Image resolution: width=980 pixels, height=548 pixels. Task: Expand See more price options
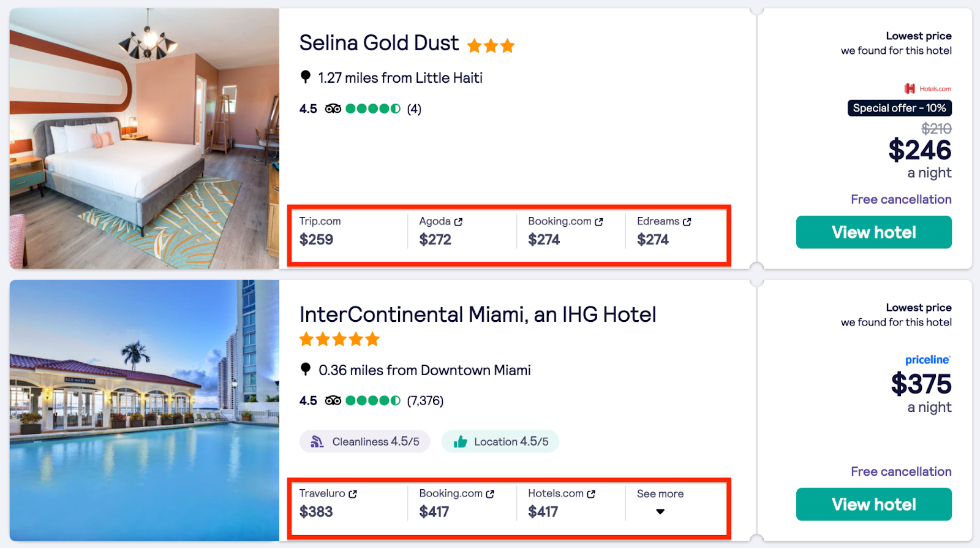[x=660, y=494]
